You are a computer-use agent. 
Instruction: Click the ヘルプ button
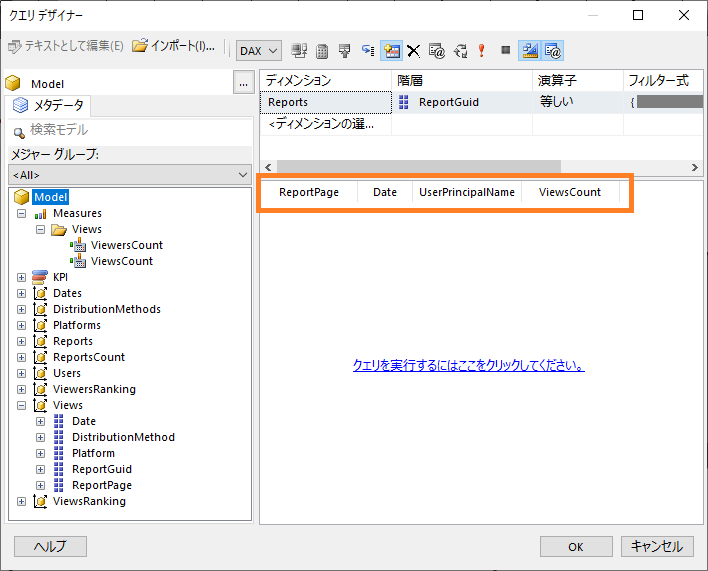click(50, 547)
